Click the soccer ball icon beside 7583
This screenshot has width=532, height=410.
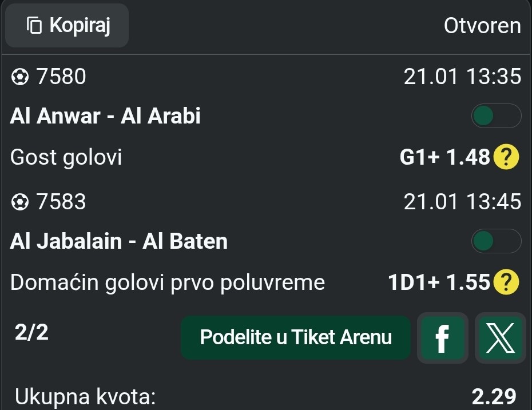point(20,202)
